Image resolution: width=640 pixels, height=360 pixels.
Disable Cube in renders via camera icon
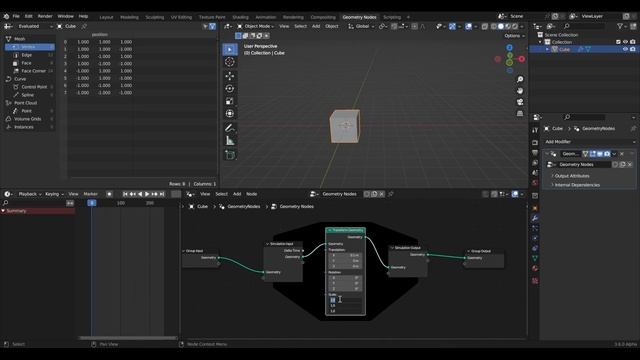[632, 49]
